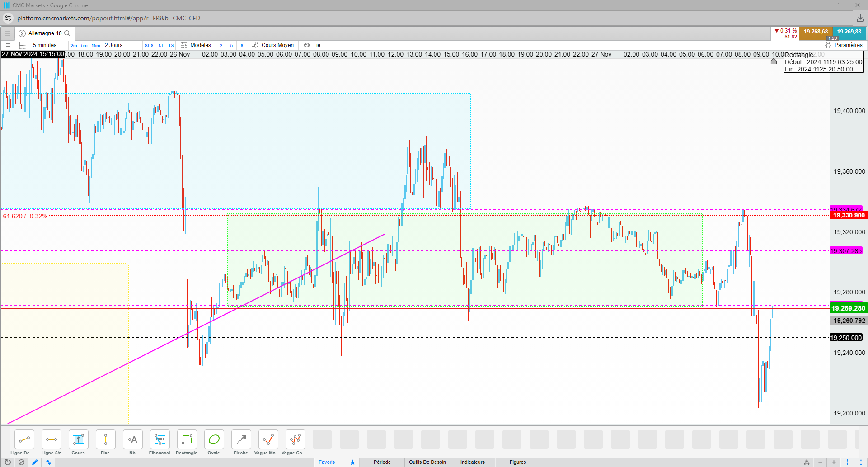
Task: Open the Période tab
Action: [x=382, y=462]
